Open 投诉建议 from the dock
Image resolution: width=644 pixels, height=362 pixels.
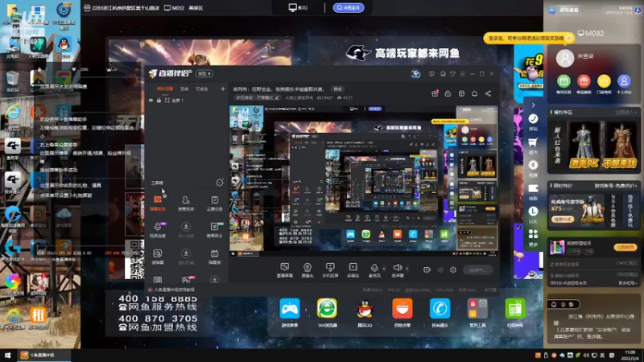click(440, 313)
